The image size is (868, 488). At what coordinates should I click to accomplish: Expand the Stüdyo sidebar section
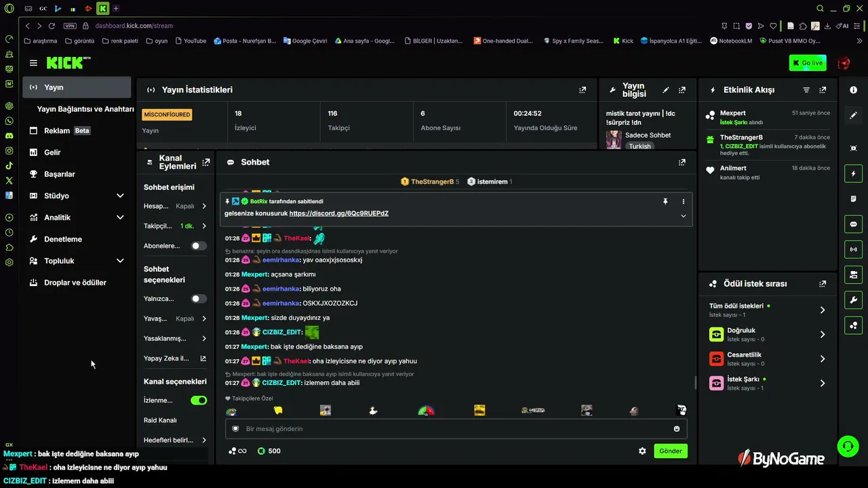coord(120,196)
